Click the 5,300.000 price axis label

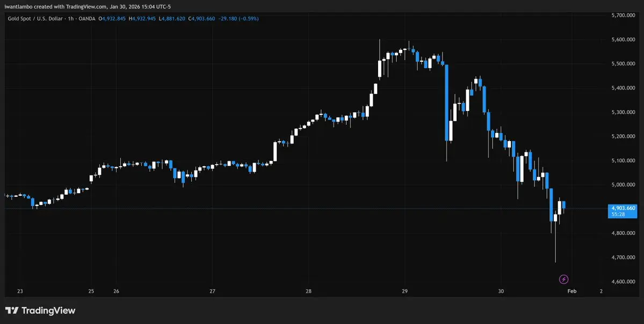tap(624, 112)
